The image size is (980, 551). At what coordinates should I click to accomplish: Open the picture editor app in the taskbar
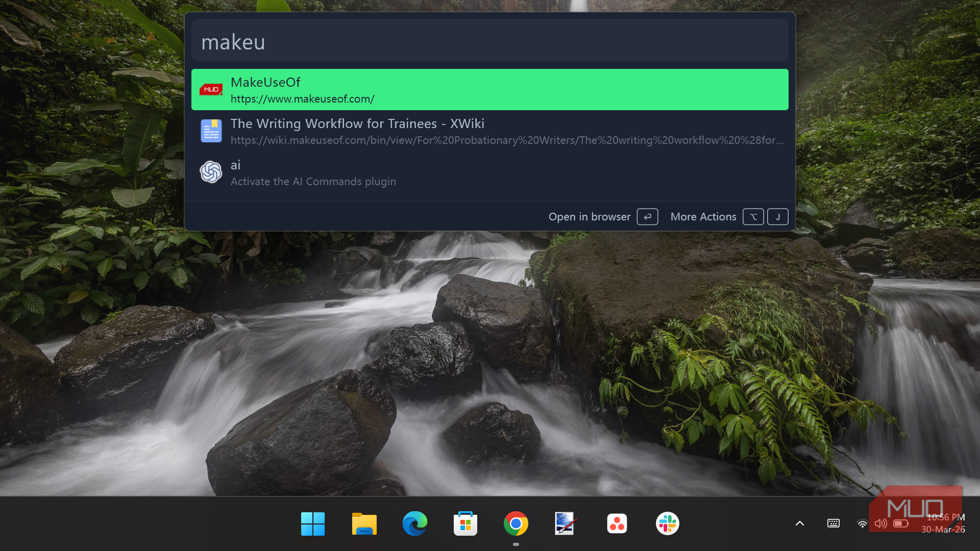pyautogui.click(x=566, y=524)
